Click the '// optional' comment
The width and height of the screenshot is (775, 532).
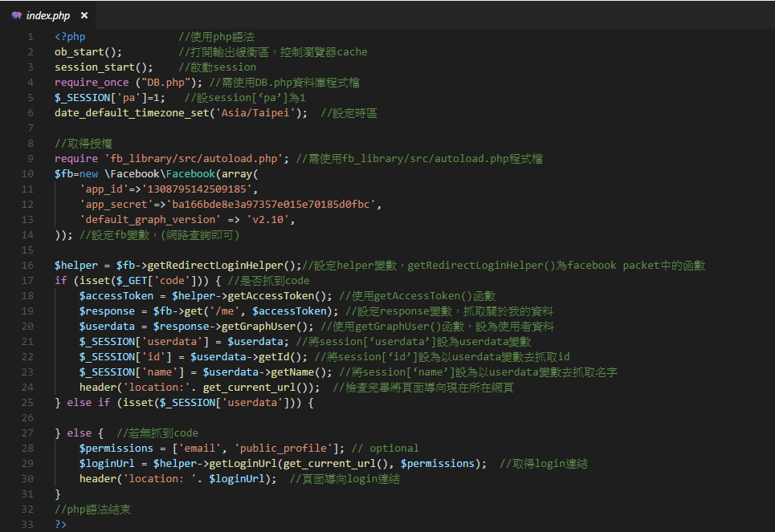click(385, 449)
